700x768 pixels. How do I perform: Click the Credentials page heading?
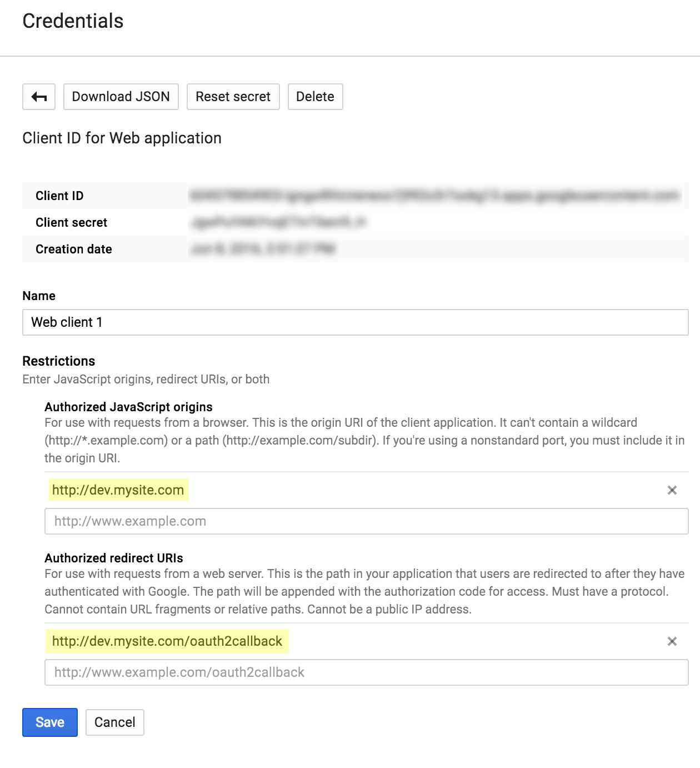click(x=72, y=22)
